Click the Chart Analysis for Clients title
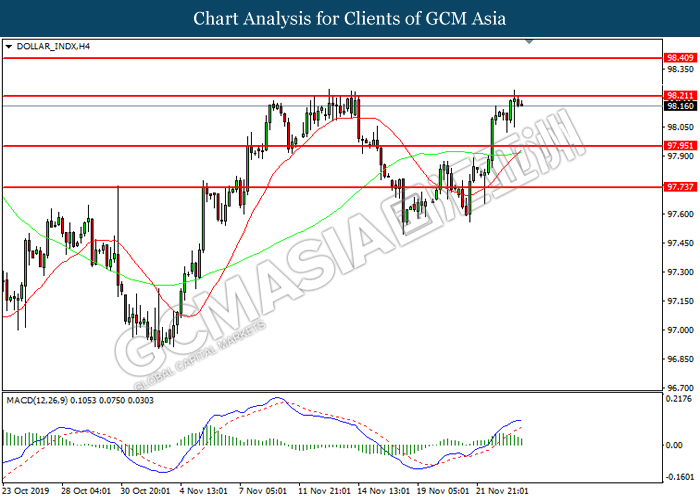 pyautogui.click(x=350, y=18)
